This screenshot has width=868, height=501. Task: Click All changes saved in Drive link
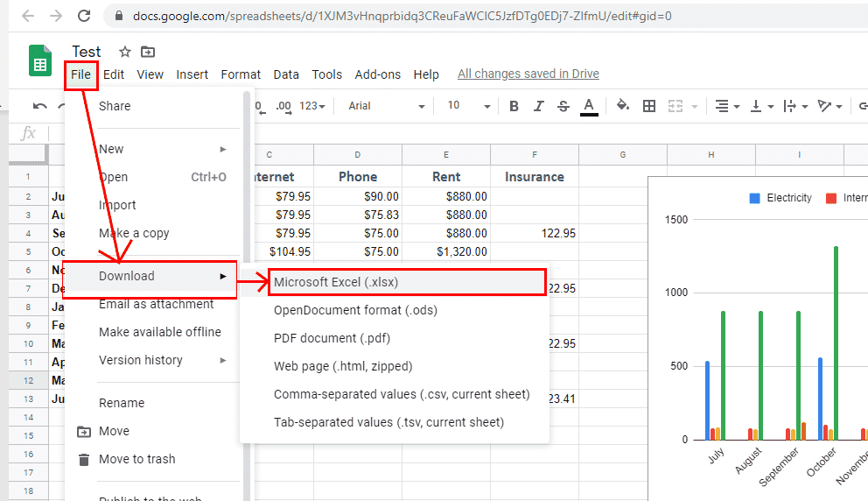pyautogui.click(x=528, y=74)
